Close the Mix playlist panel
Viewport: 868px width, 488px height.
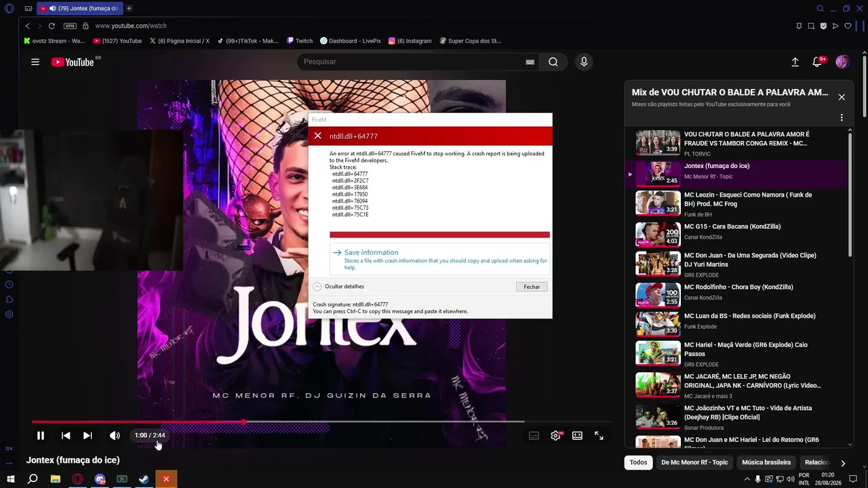pyautogui.click(x=842, y=97)
